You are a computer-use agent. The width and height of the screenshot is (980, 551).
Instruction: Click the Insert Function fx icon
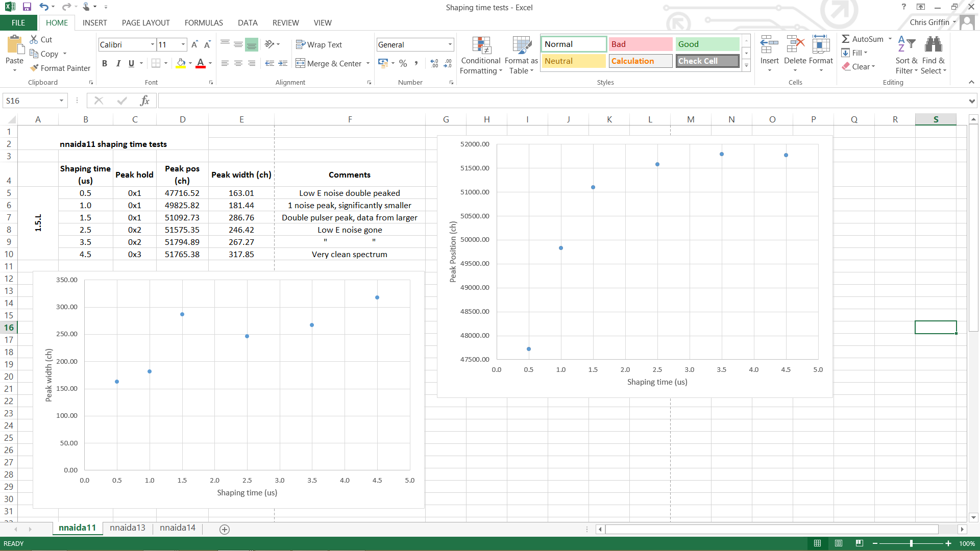144,101
